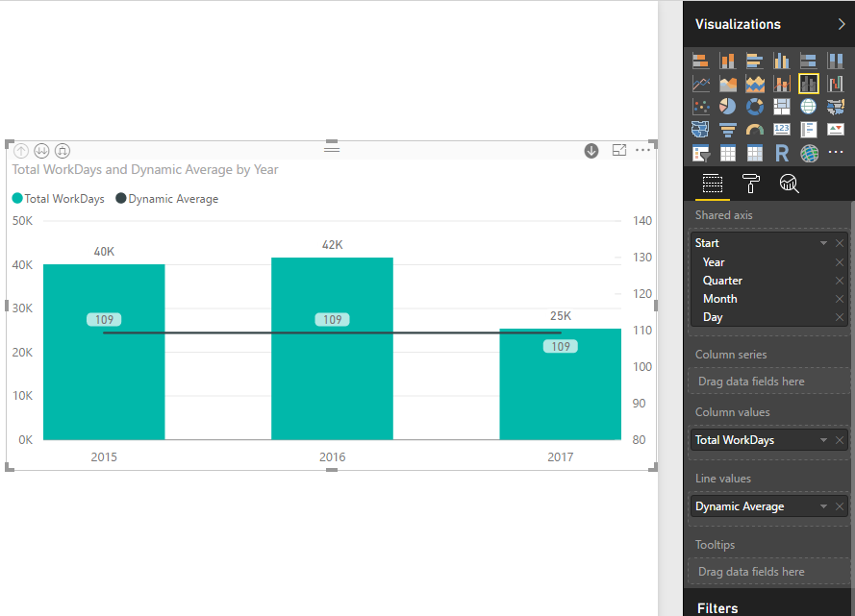Open the Dynamic Average field dropdown
Screen dimensions: 855x616
click(823, 506)
